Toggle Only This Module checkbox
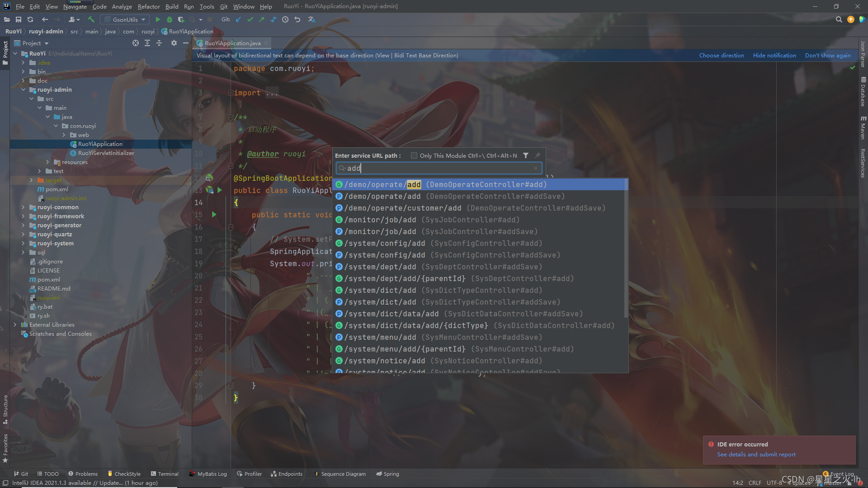Image resolution: width=868 pixels, height=488 pixels. point(414,155)
